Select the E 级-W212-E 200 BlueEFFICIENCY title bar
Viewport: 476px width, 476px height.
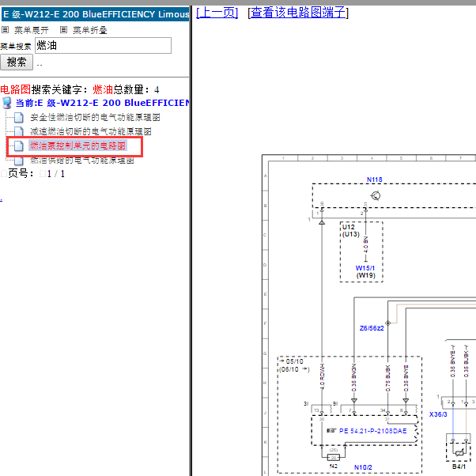96,14
